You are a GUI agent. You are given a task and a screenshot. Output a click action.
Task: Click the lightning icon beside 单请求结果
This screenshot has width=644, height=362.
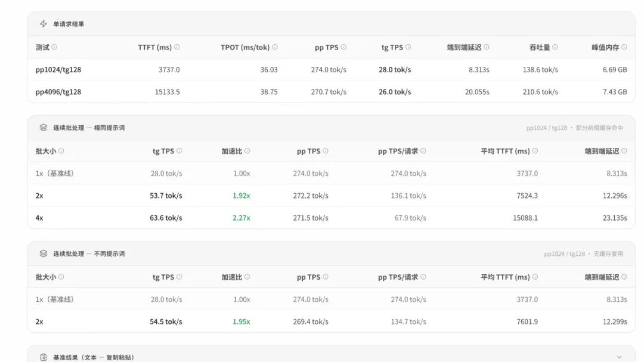point(44,24)
